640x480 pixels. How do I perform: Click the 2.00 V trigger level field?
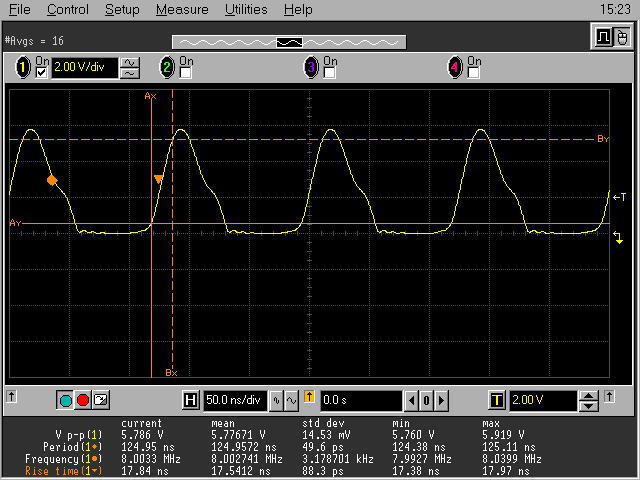[541, 400]
